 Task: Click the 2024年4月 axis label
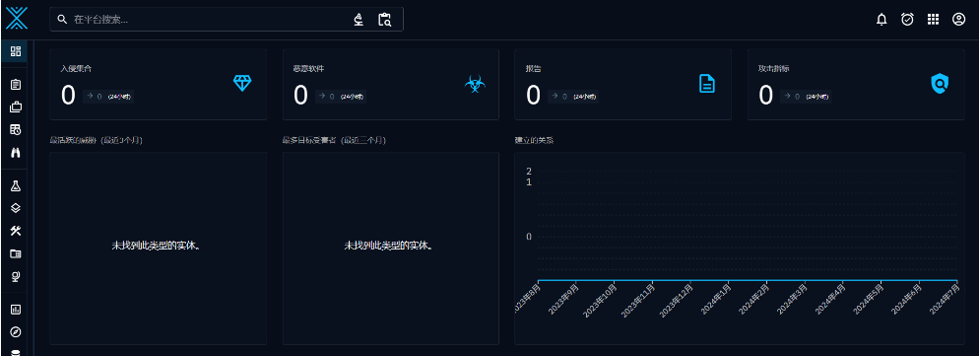tap(830, 300)
